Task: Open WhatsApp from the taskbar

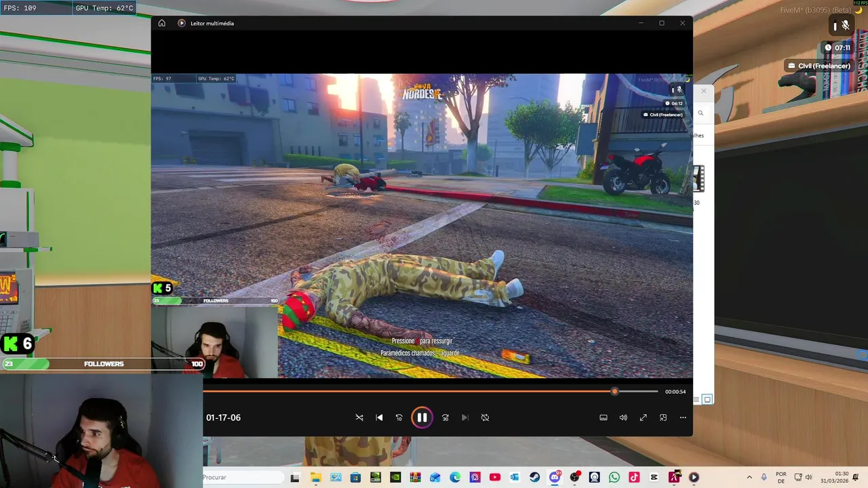Action: tap(614, 477)
